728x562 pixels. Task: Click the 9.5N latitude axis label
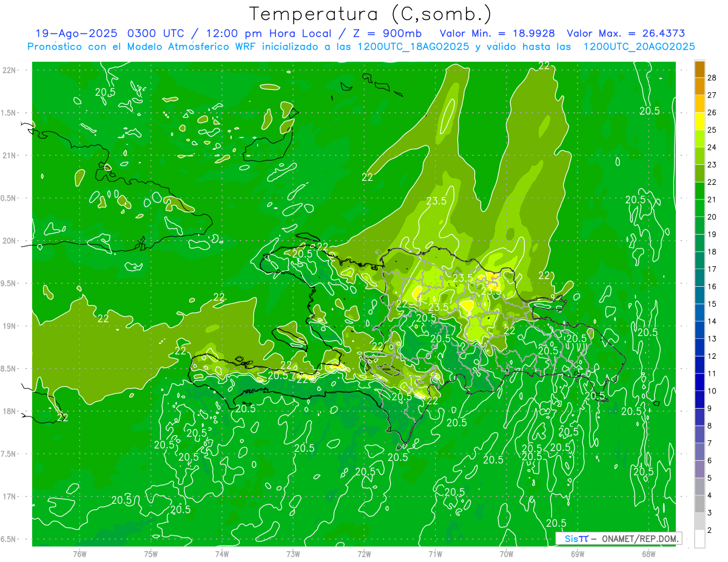point(9,284)
